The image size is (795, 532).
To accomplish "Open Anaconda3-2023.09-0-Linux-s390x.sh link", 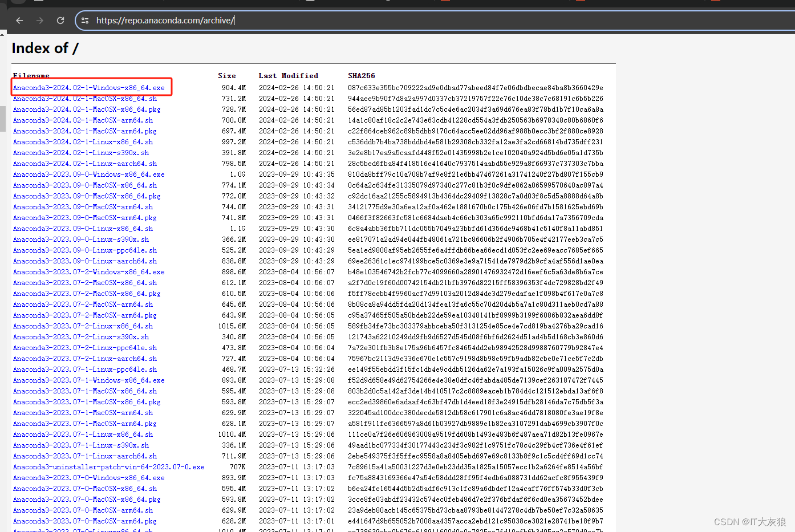I will [x=81, y=239].
